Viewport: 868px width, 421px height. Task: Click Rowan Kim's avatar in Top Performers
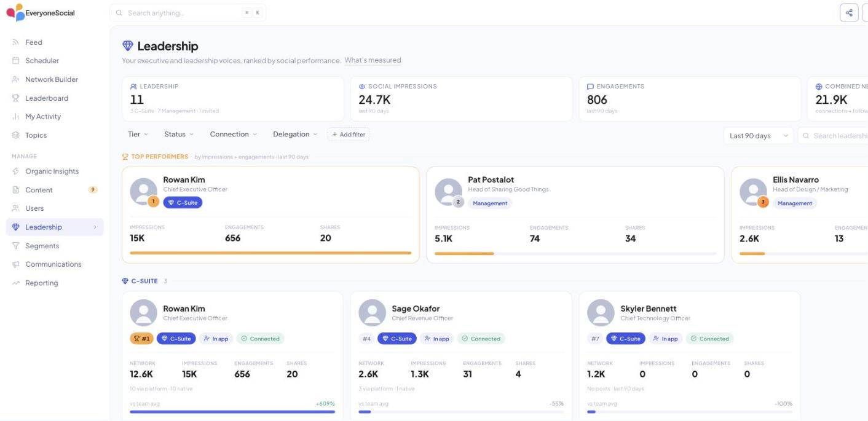point(143,192)
